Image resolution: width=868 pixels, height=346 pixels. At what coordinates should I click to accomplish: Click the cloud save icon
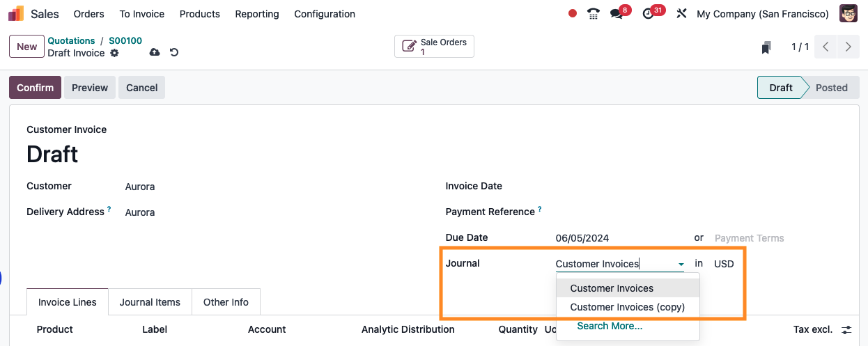(155, 53)
